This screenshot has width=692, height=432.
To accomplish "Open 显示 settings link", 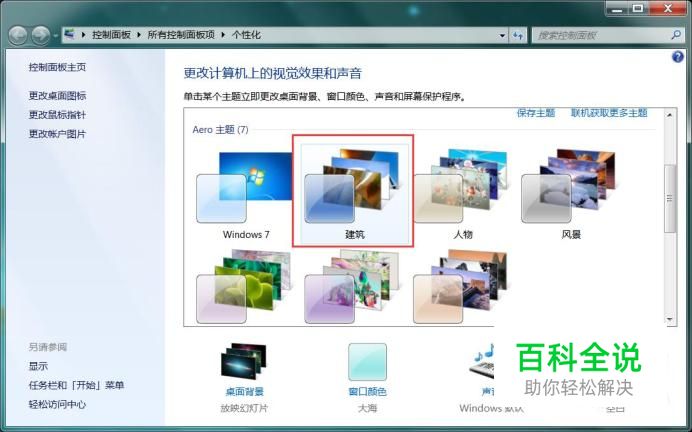I will 38,366.
